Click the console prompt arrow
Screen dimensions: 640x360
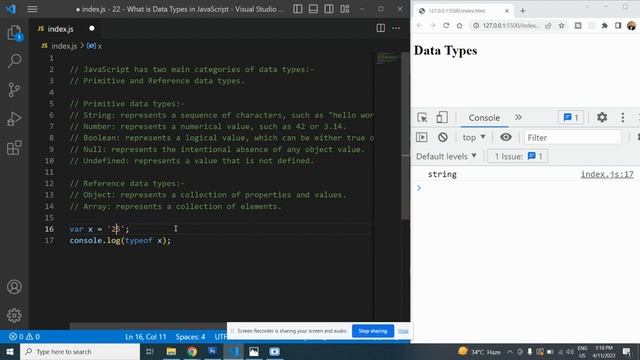point(419,188)
